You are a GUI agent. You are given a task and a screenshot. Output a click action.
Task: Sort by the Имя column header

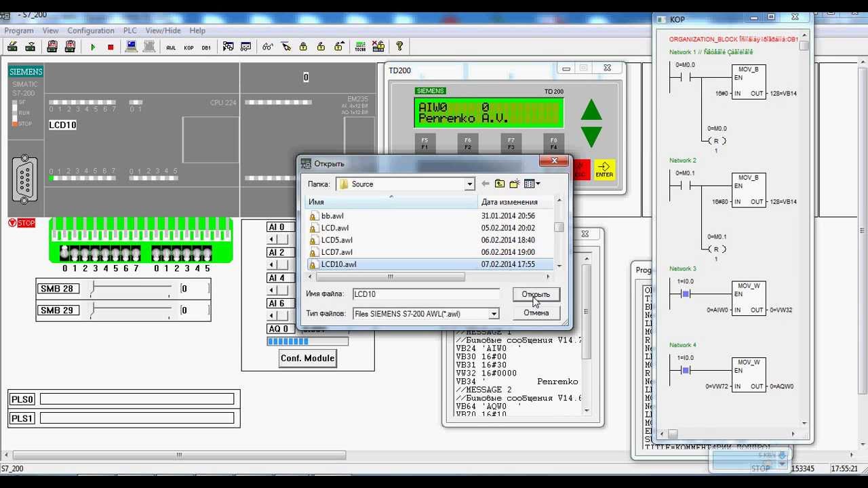(x=392, y=202)
